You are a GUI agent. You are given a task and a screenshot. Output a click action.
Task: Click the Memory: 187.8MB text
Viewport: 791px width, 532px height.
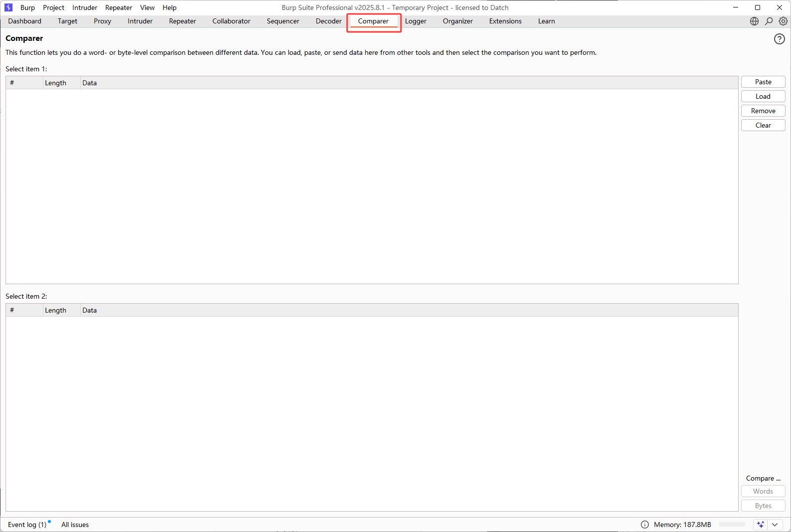pyautogui.click(x=682, y=525)
